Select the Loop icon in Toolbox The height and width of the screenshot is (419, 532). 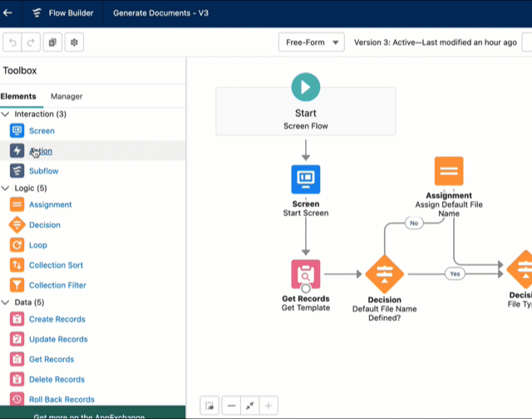17,245
